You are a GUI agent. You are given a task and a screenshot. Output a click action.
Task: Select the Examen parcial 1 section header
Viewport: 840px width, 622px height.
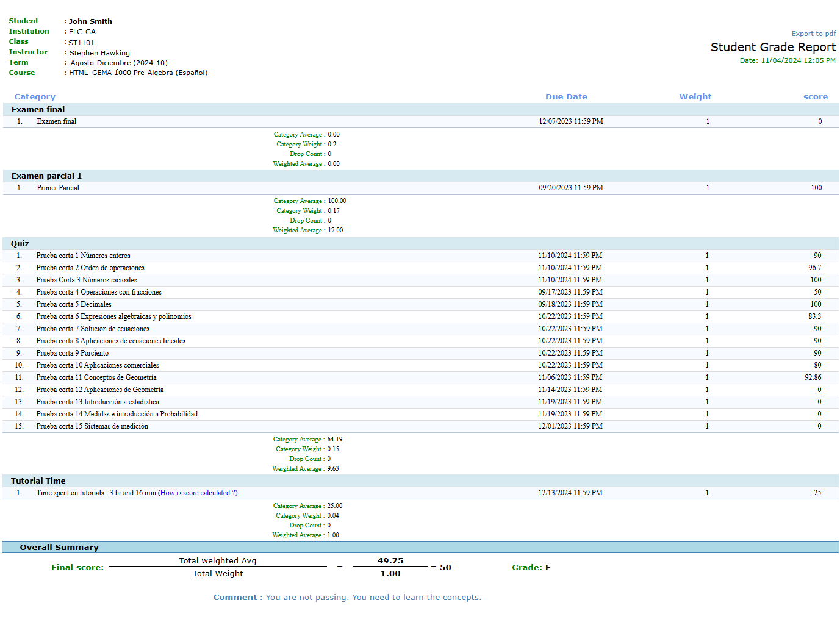[46, 176]
